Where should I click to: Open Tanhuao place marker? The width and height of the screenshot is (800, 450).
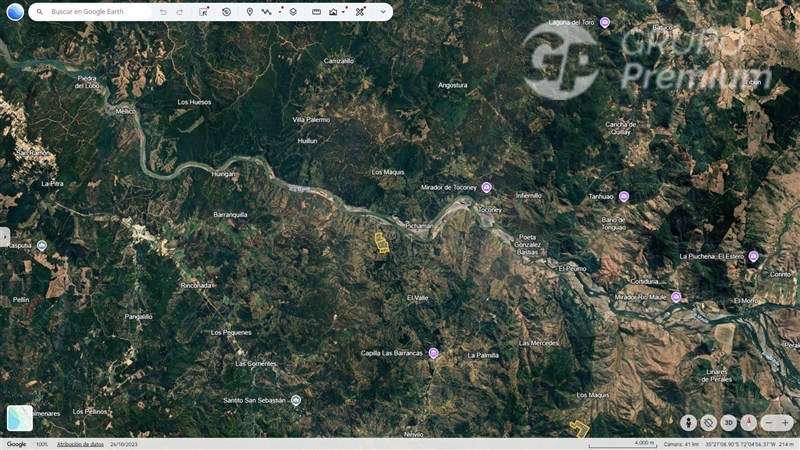(624, 196)
